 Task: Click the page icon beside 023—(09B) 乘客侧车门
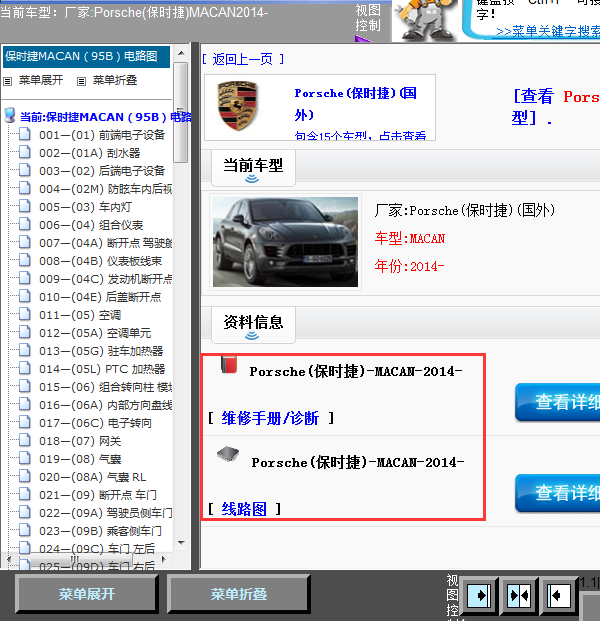point(25,530)
